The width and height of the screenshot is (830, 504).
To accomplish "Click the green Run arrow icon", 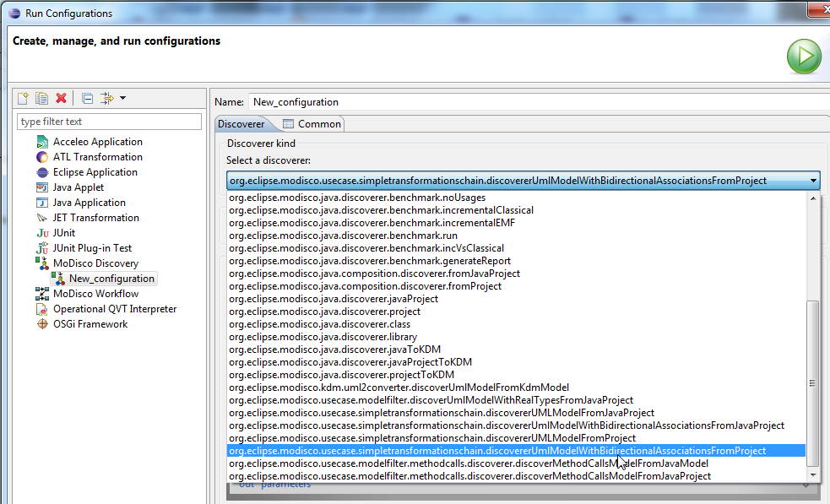I will pos(804,56).
